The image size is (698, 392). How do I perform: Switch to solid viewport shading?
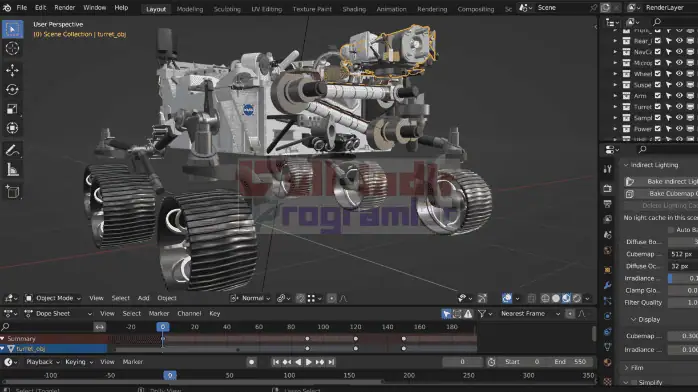click(x=556, y=298)
